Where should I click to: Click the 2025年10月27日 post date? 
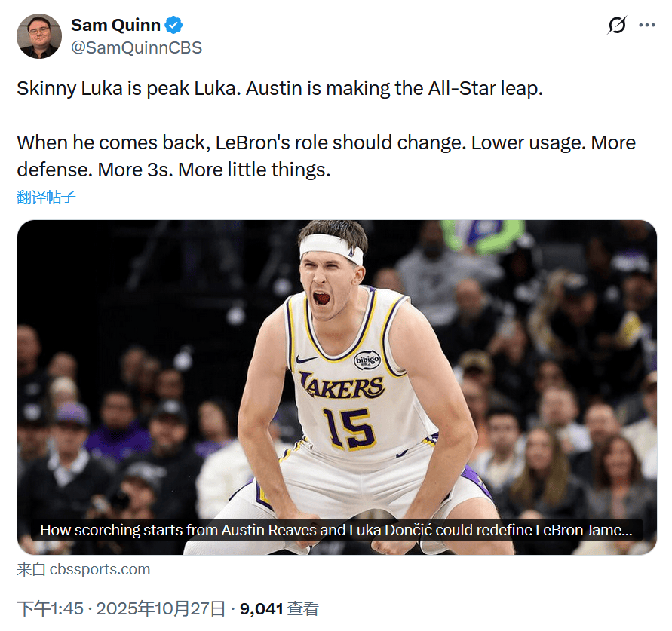tap(161, 608)
